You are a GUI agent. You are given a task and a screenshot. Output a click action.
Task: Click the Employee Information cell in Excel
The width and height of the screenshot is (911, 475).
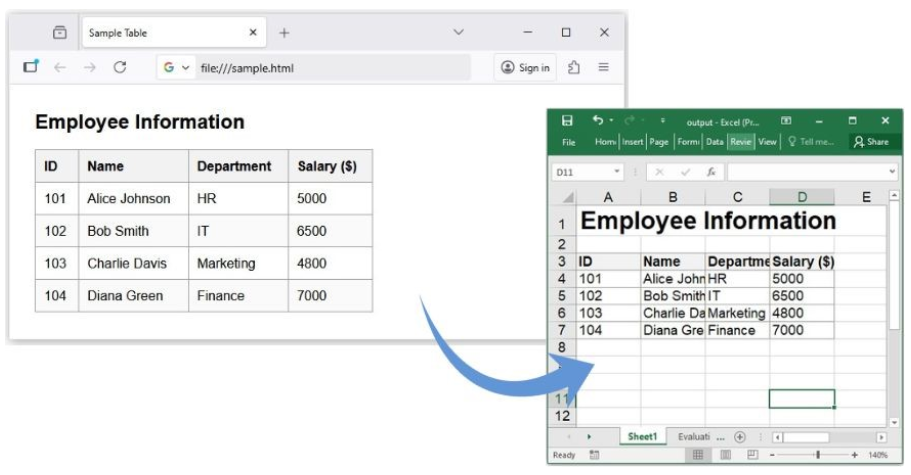tap(708, 221)
